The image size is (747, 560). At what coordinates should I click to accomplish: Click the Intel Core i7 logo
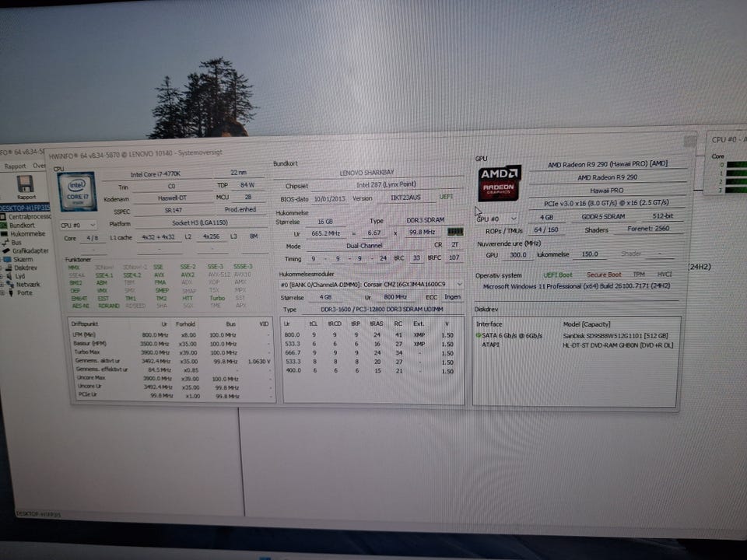click(77, 191)
